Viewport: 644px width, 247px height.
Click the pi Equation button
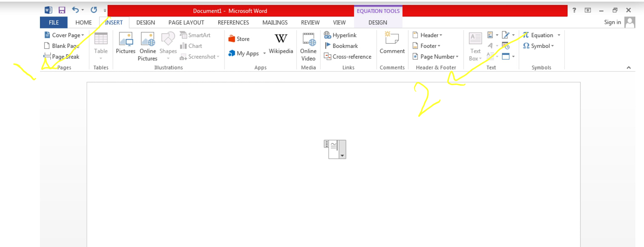(538, 35)
